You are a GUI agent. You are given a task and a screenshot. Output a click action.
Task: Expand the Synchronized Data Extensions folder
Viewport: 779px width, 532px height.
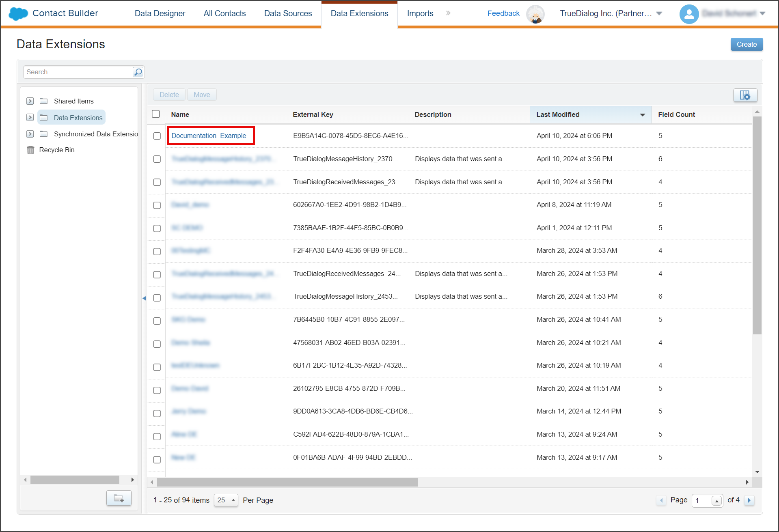point(30,134)
